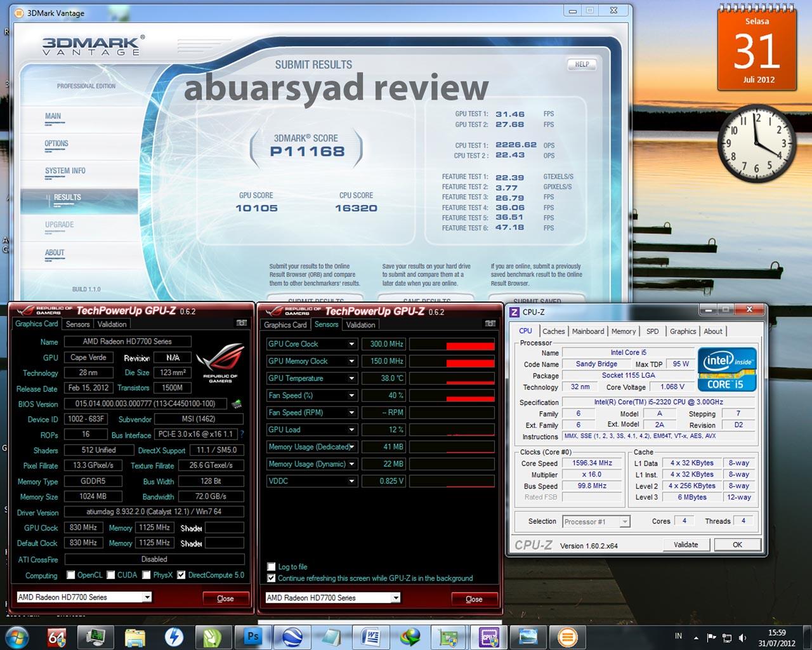Toggle the OpenCL checkbox
The width and height of the screenshot is (812, 650).
click(70, 575)
